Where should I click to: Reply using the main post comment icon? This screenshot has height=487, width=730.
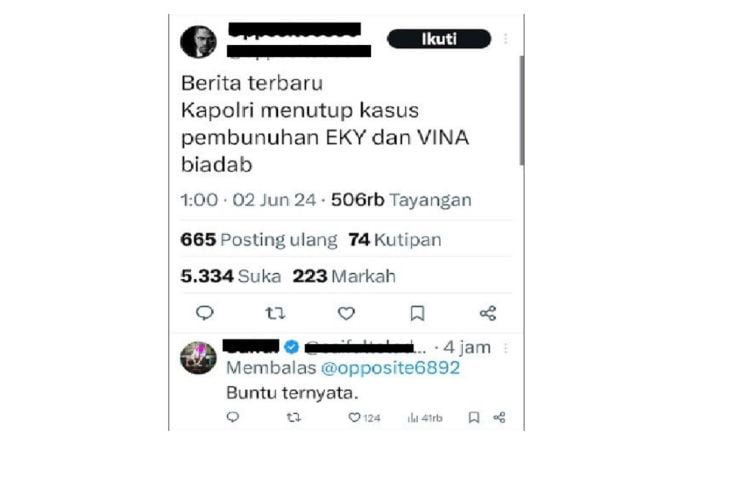point(204,313)
